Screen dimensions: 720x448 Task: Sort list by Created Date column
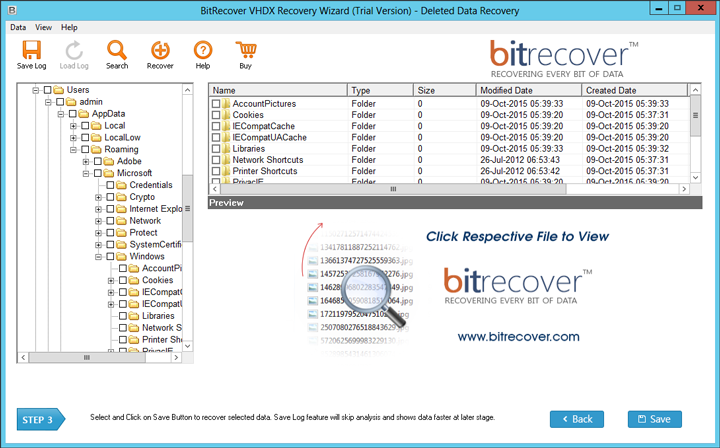point(635,90)
